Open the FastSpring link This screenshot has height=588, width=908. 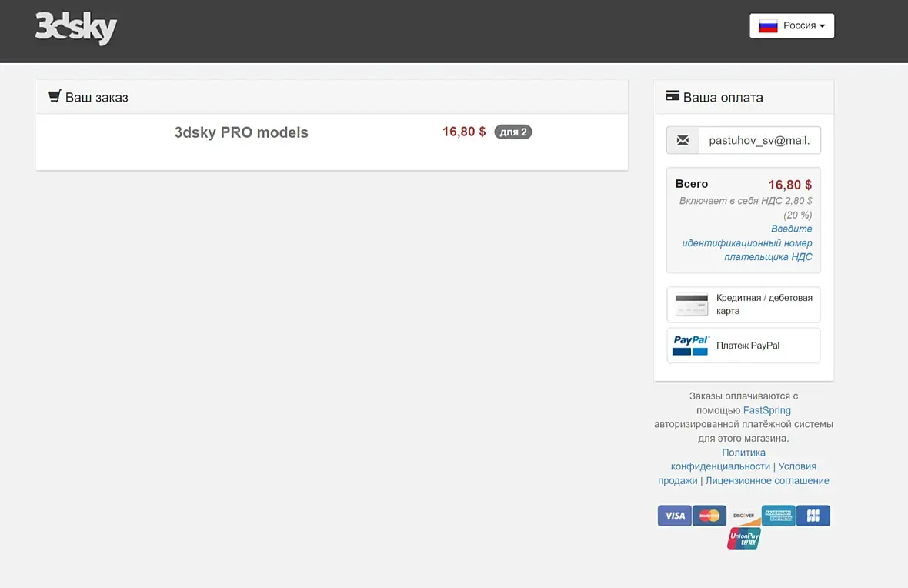766,410
